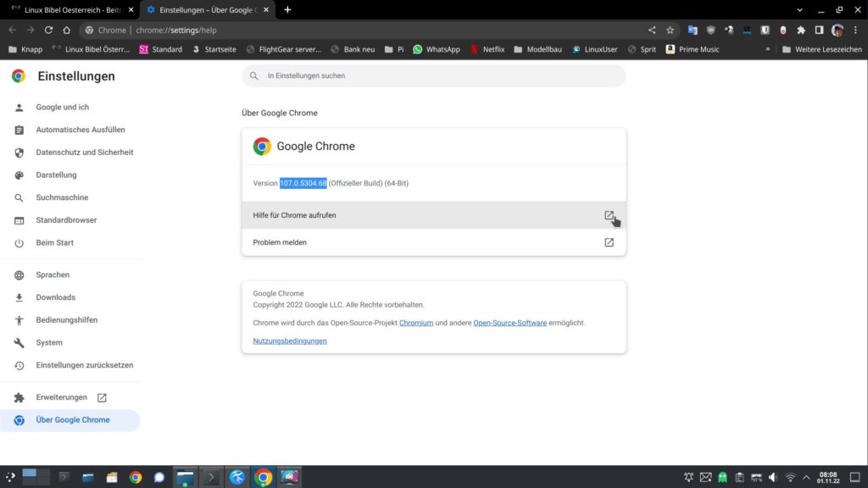Toggle the browser side panel
This screenshot has height=488, width=868.
pyautogui.click(x=820, y=30)
